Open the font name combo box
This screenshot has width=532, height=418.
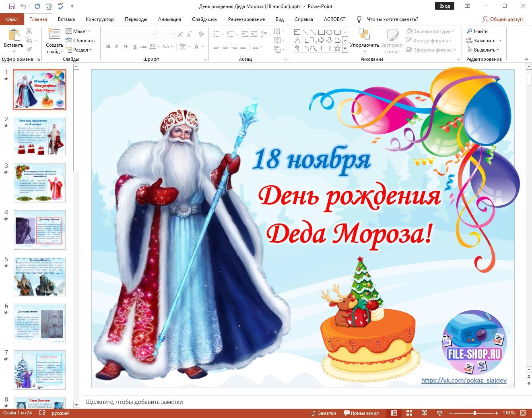coord(130,34)
